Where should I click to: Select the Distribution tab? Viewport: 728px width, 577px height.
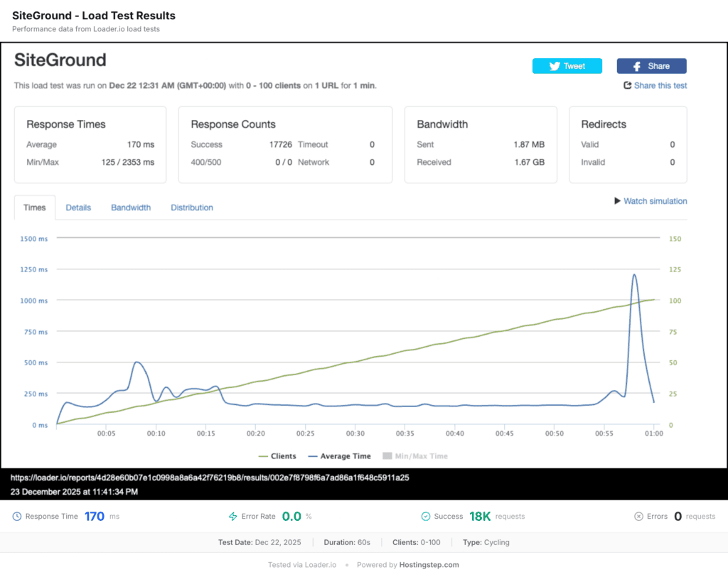point(192,207)
